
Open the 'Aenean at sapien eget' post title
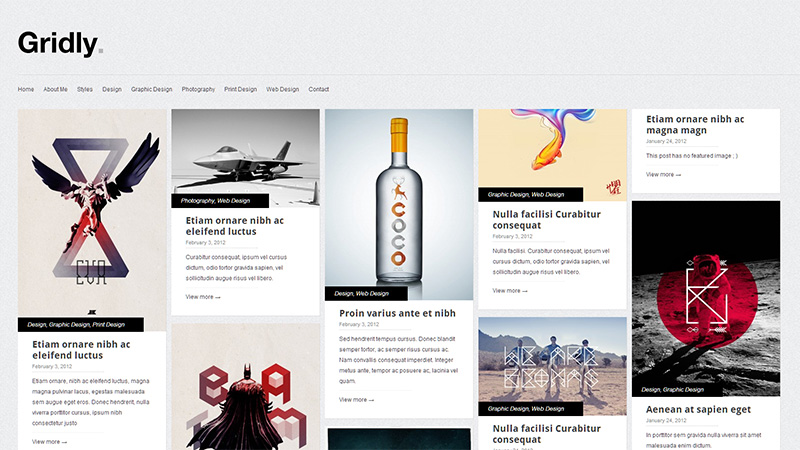(698, 410)
